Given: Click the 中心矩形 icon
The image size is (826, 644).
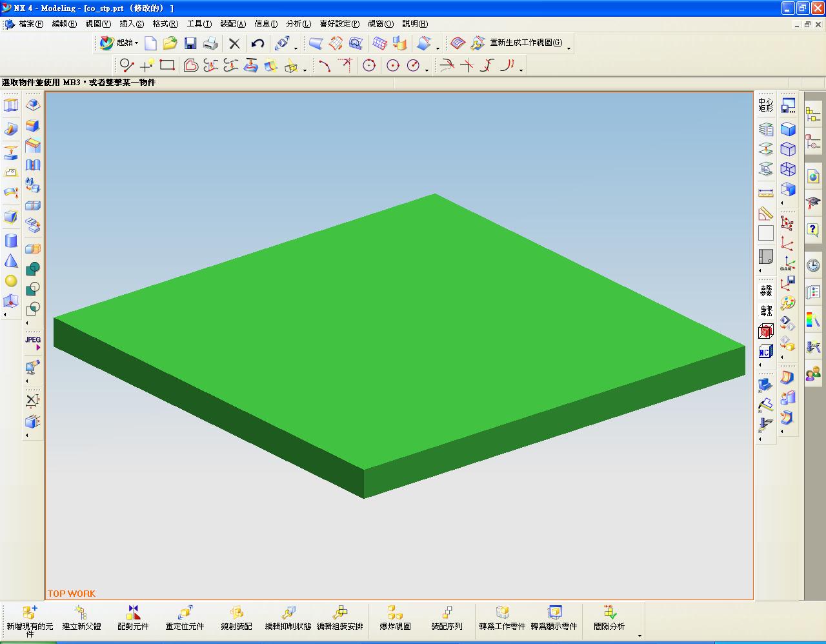Looking at the screenshot, I should click(766, 105).
